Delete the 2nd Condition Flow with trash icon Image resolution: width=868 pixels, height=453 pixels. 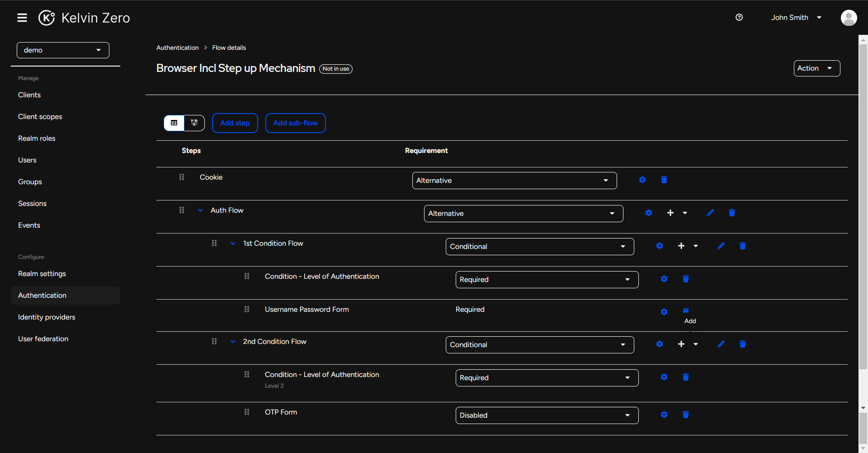pyautogui.click(x=742, y=344)
